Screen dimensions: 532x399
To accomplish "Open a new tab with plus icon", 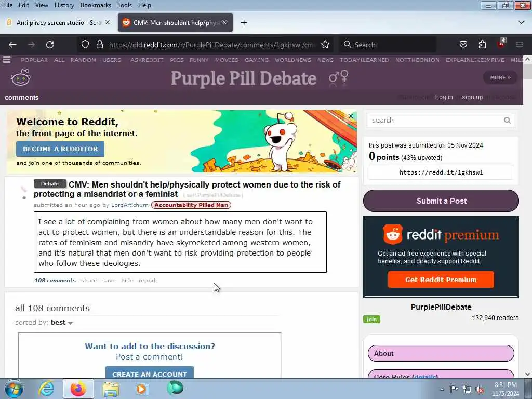I will point(244,23).
